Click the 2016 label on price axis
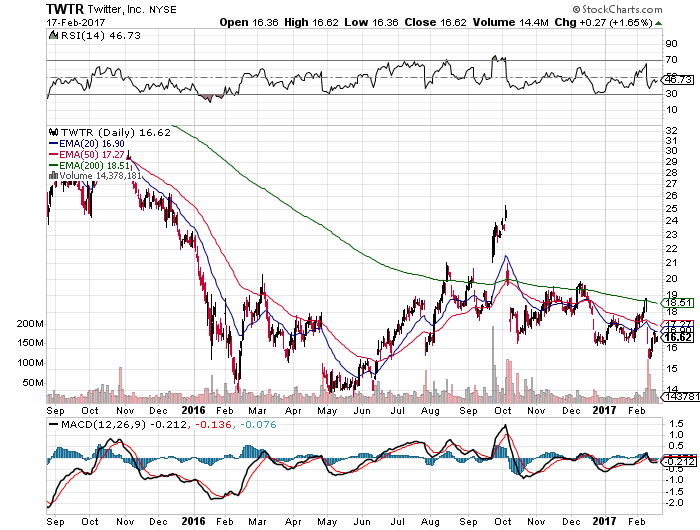Image resolution: width=700 pixels, height=530 pixels. tap(193, 410)
